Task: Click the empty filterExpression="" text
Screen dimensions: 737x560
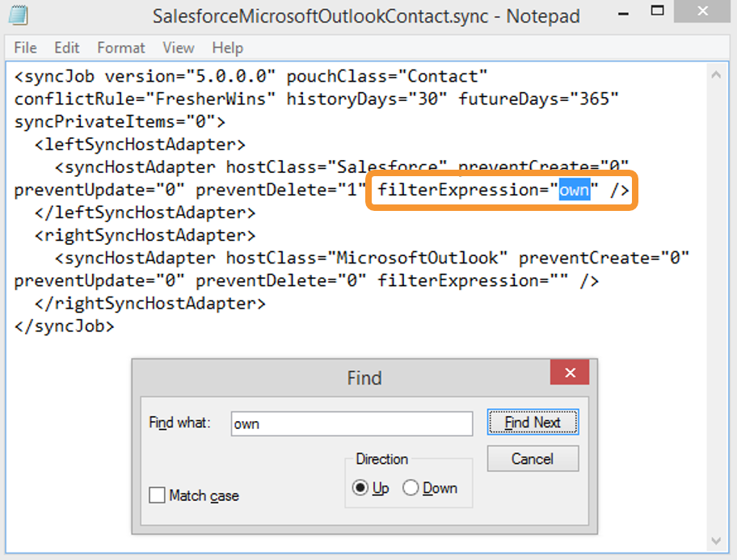Action: click(x=473, y=280)
